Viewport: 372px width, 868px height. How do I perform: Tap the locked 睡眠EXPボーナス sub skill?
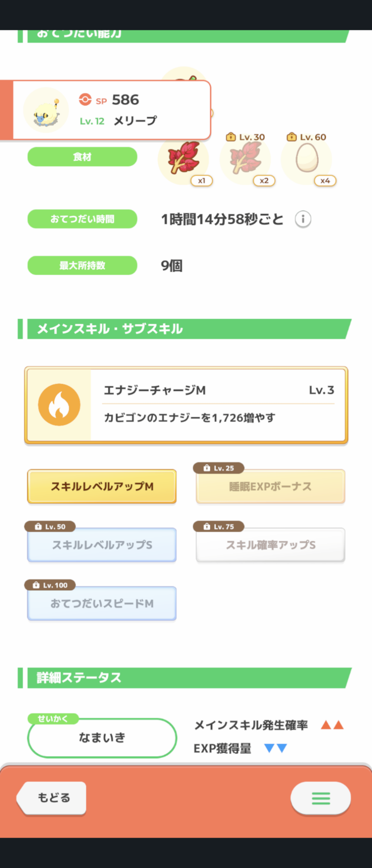click(x=270, y=487)
